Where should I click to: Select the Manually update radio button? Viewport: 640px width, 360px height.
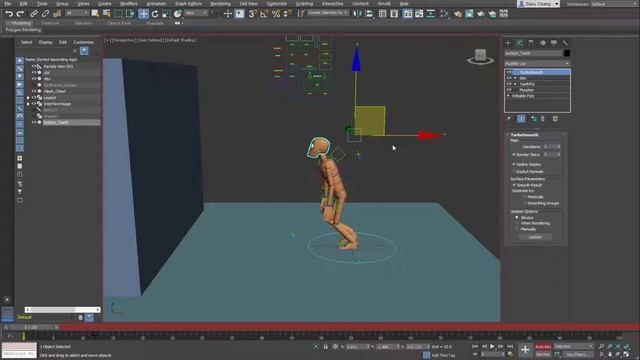[517, 229]
